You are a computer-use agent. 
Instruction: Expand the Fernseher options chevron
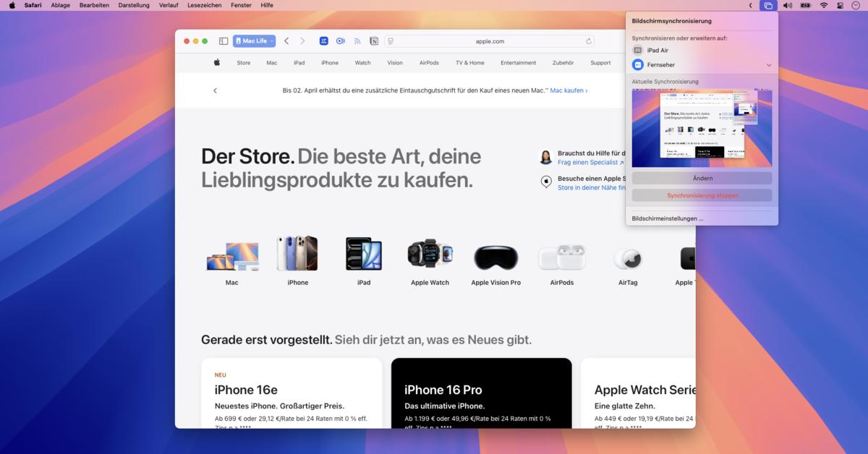pyautogui.click(x=769, y=65)
